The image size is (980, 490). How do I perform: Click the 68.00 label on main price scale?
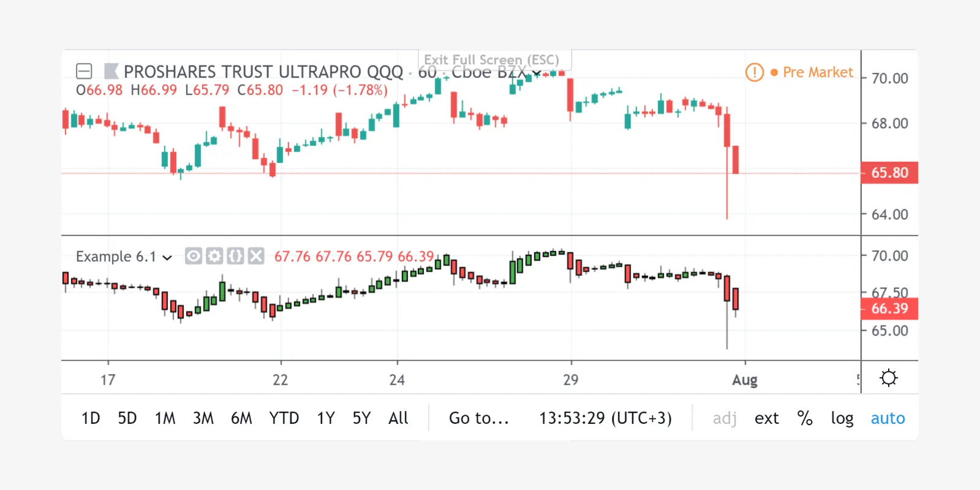pyautogui.click(x=889, y=124)
